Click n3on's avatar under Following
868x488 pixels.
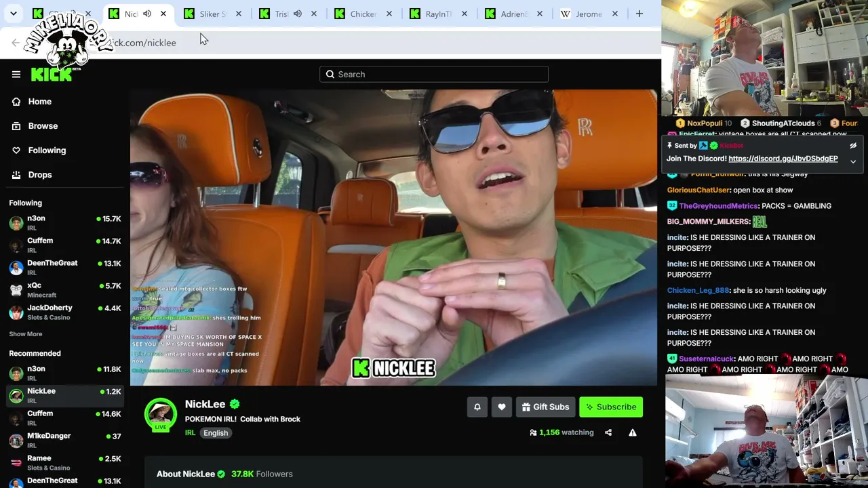16,223
